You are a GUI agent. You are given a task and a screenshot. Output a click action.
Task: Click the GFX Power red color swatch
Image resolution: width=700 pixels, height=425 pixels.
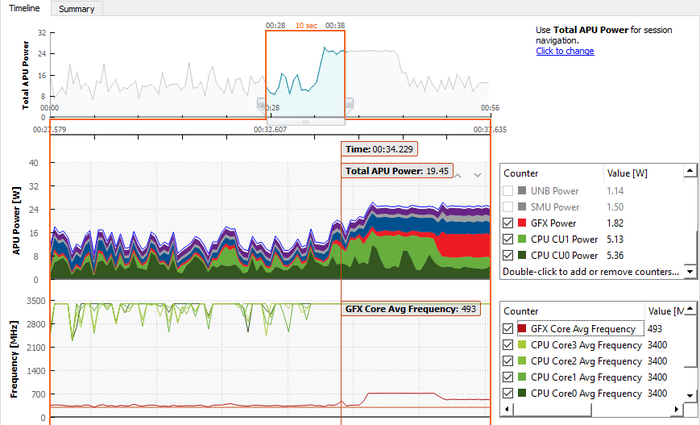[522, 222]
